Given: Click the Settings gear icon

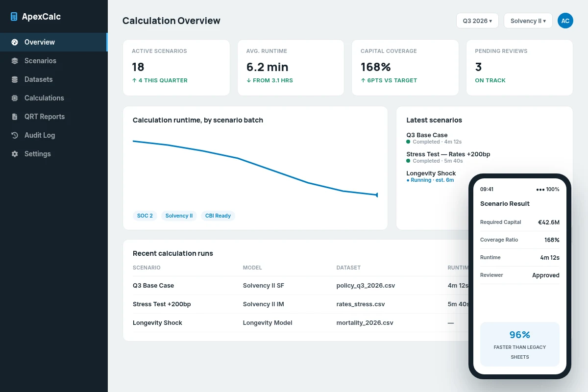Looking at the screenshot, I should pyautogui.click(x=15, y=154).
